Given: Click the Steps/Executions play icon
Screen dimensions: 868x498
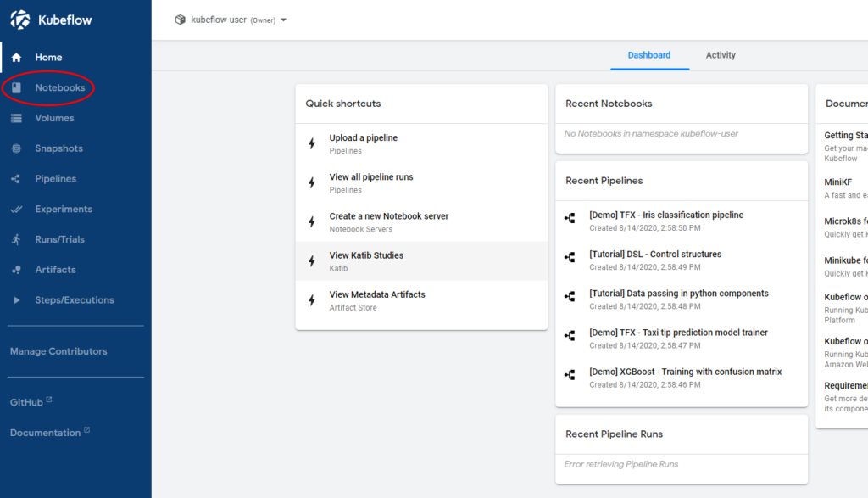Looking at the screenshot, I should (17, 300).
